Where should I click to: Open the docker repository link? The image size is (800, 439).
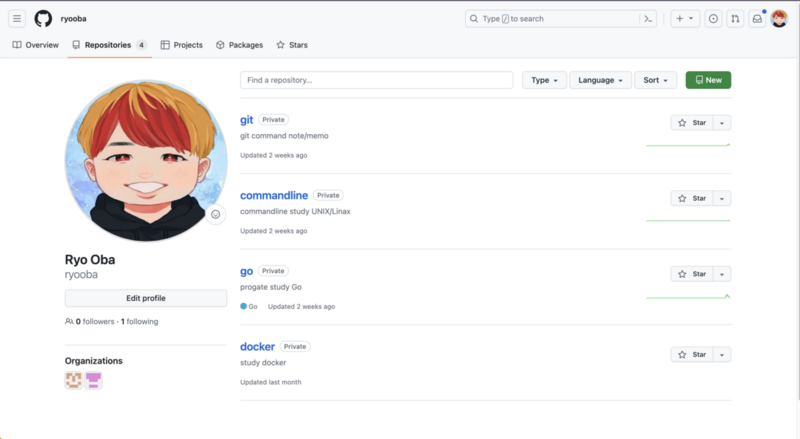(257, 347)
